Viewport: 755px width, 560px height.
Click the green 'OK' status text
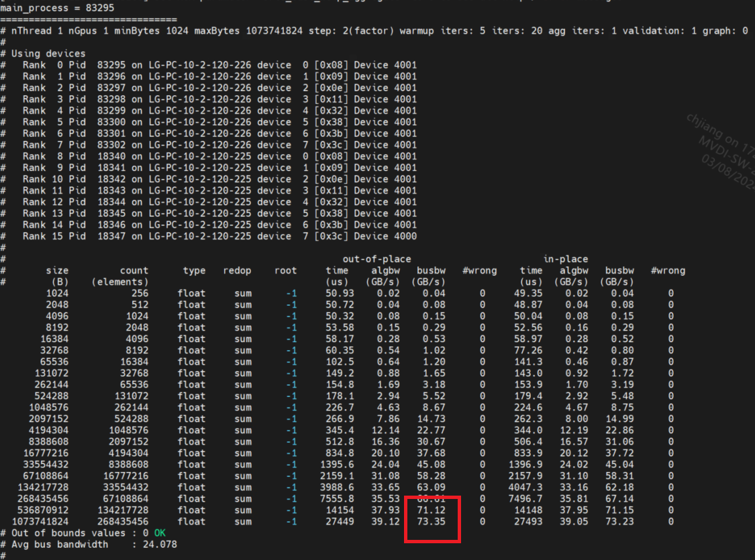click(160, 533)
